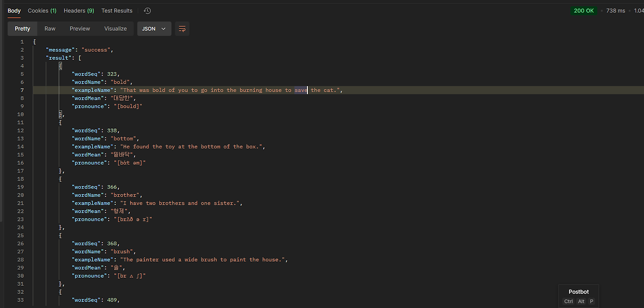
Task: Open the JSON format dropdown
Action: [154, 29]
